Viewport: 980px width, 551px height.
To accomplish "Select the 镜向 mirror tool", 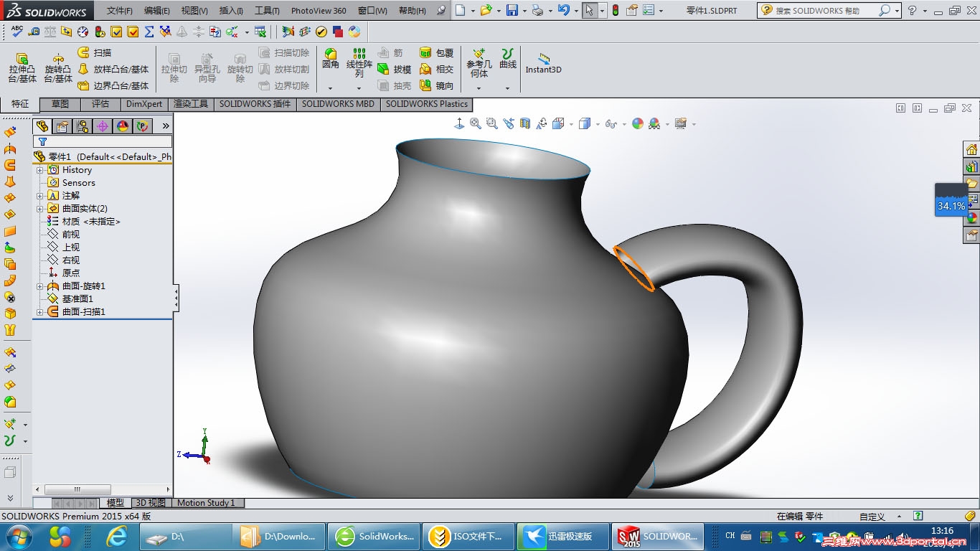I will point(437,85).
